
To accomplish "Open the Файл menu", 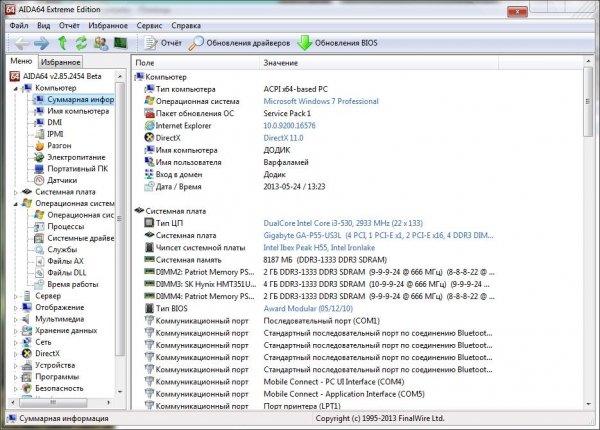I will pos(19,26).
